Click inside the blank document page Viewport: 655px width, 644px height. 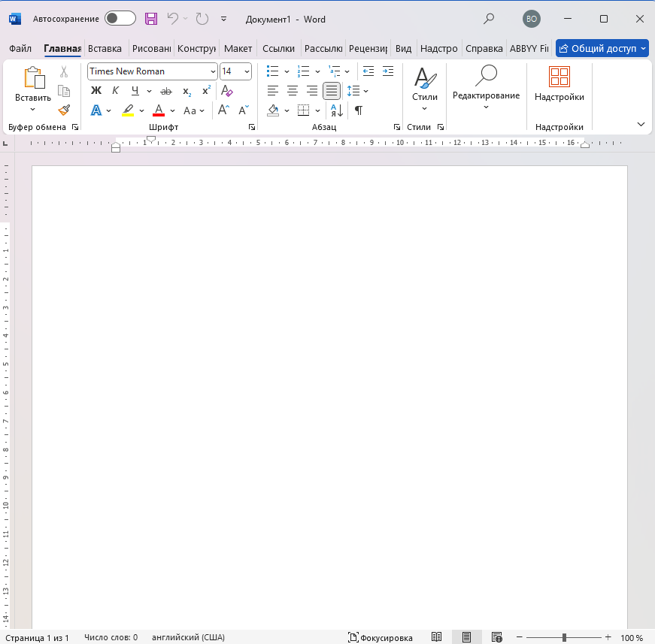tap(329, 376)
